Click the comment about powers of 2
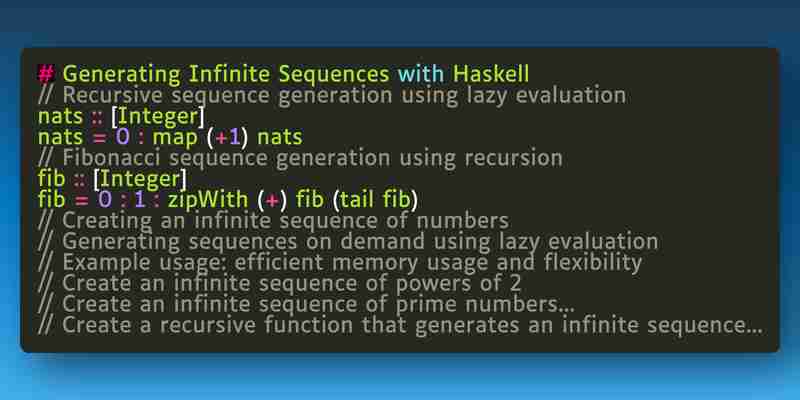This screenshot has width=800, height=400. [280, 283]
